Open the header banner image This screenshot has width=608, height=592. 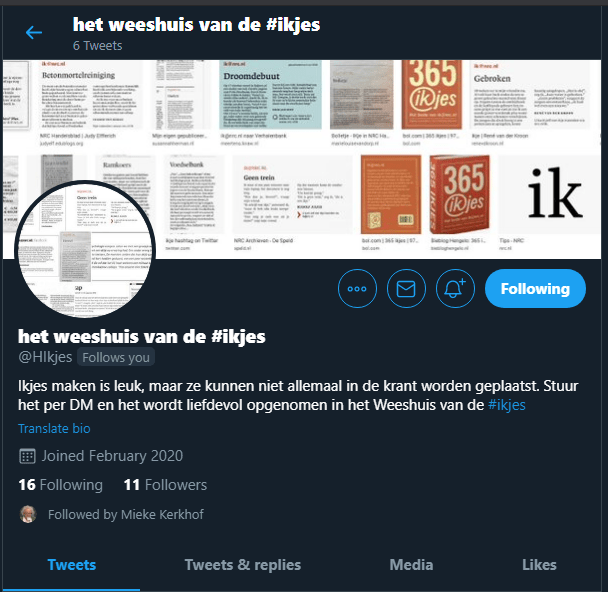pyautogui.click(x=302, y=159)
